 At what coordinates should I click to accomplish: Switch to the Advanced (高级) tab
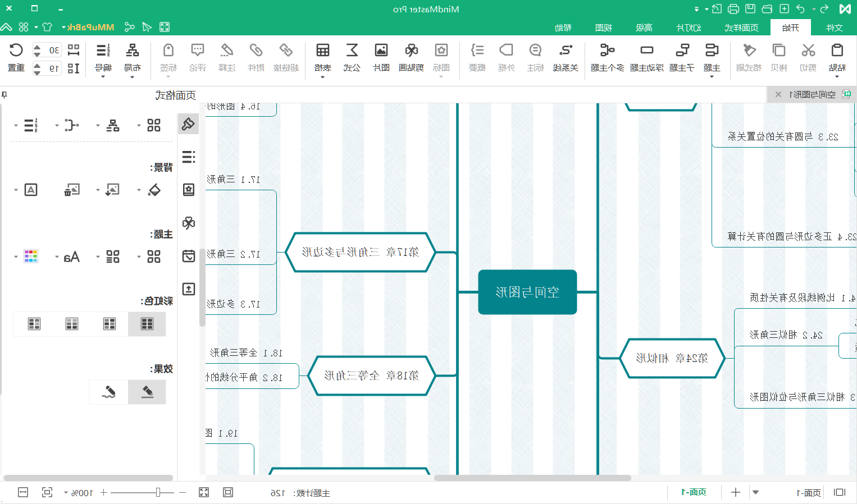[644, 28]
